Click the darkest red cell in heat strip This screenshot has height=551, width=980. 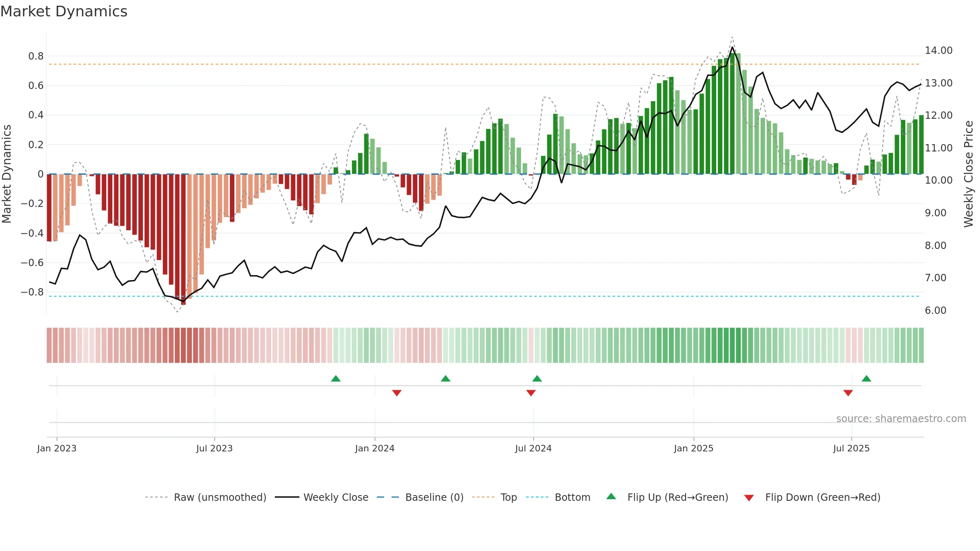pos(183,345)
